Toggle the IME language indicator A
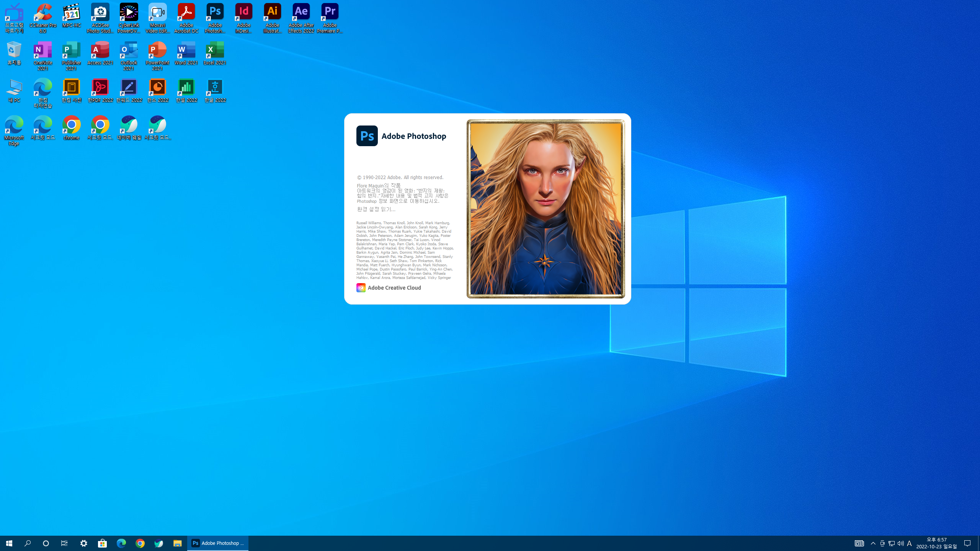The height and width of the screenshot is (551, 980). 909,543
